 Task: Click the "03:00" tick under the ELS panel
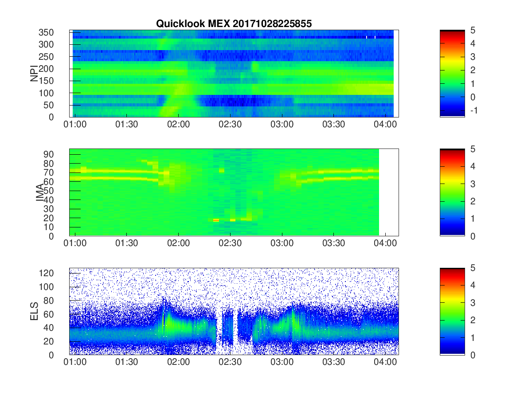pos(282,363)
